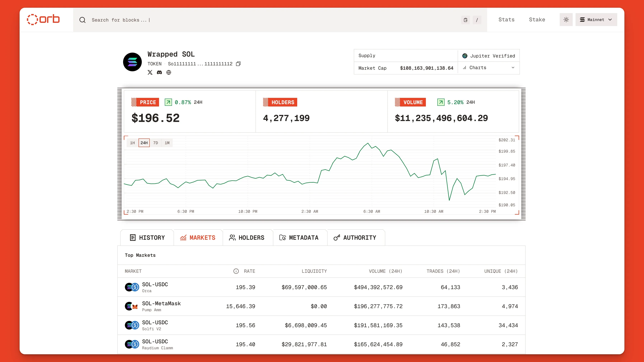The height and width of the screenshot is (362, 644).
Task: Copy the token address with copy icon
Action: click(x=238, y=64)
